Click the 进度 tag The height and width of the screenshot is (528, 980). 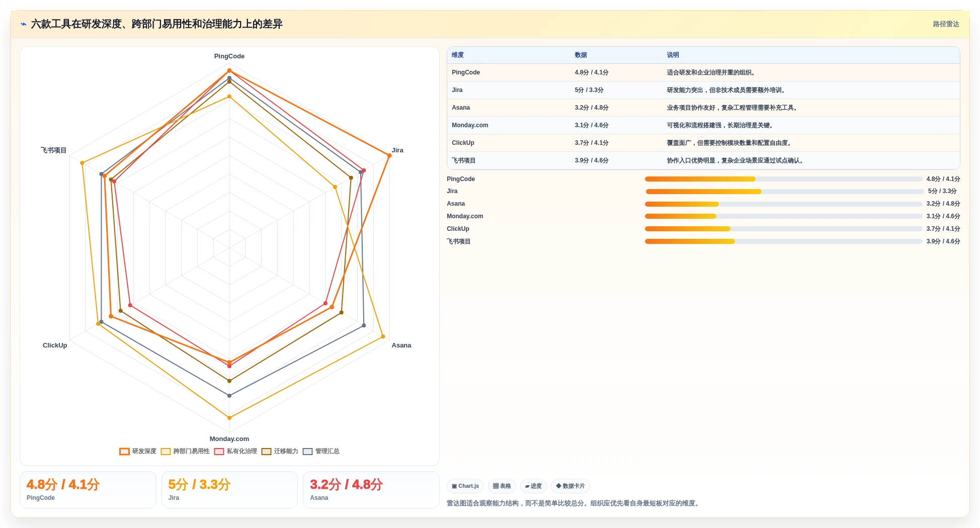533,486
